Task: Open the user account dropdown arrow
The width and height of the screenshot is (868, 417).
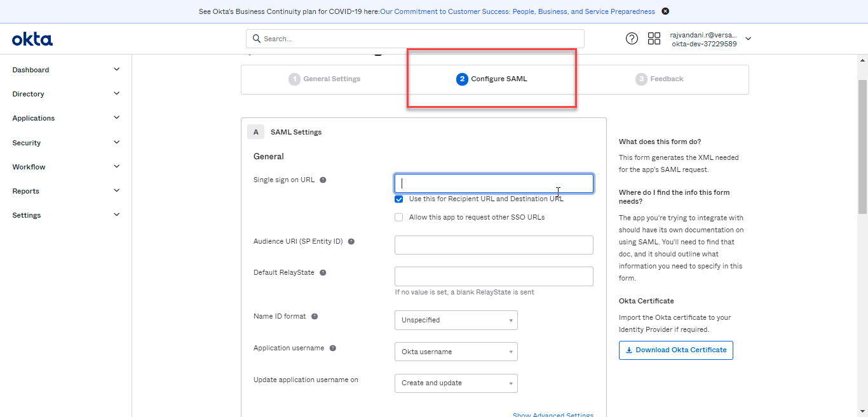Action: (x=748, y=39)
